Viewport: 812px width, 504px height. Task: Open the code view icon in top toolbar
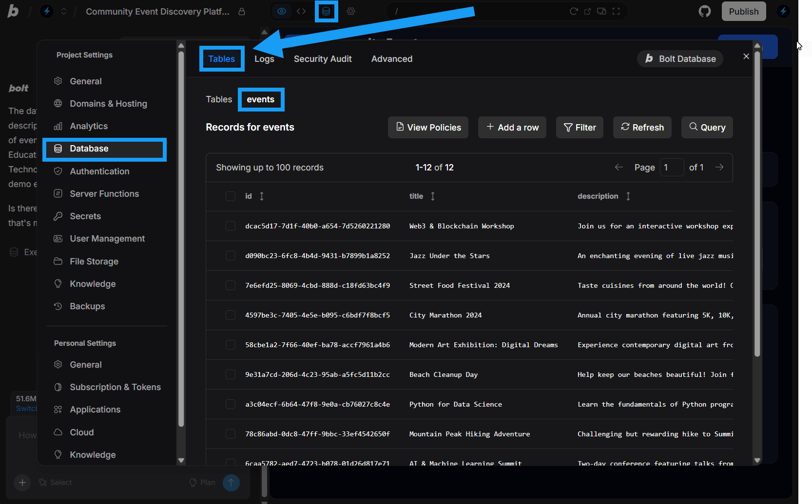(301, 11)
